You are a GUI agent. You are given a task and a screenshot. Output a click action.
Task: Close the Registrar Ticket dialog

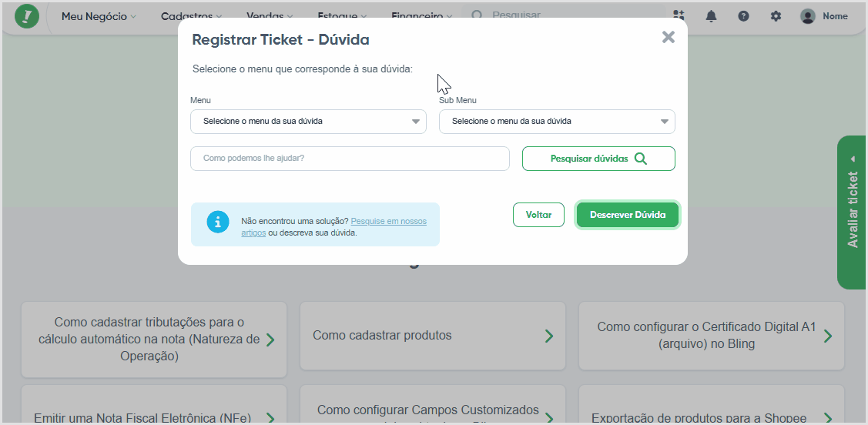click(x=669, y=37)
